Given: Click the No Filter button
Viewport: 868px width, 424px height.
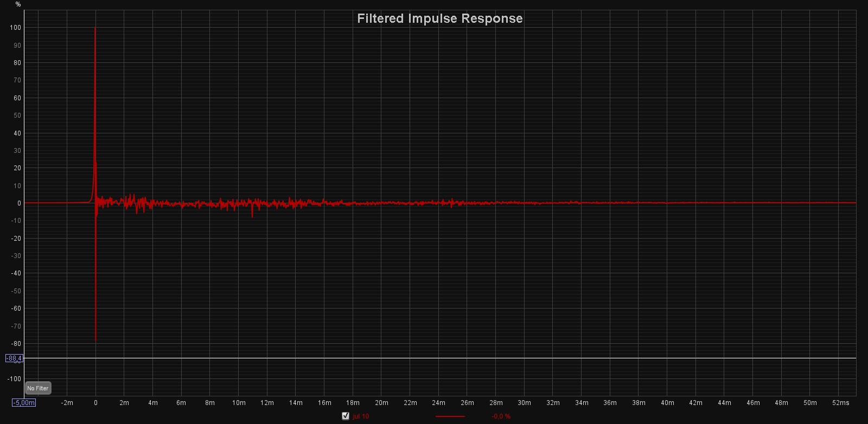Looking at the screenshot, I should (38, 388).
